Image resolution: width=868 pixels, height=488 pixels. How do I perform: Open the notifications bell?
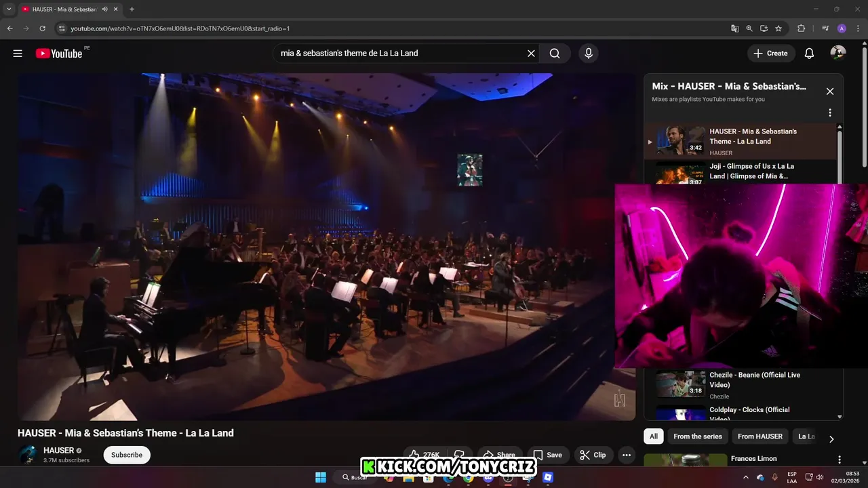click(809, 54)
